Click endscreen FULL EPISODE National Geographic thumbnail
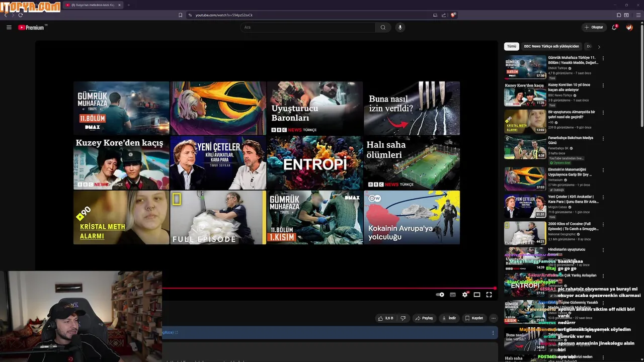Screen dimensions: 644x362 coord(218,217)
